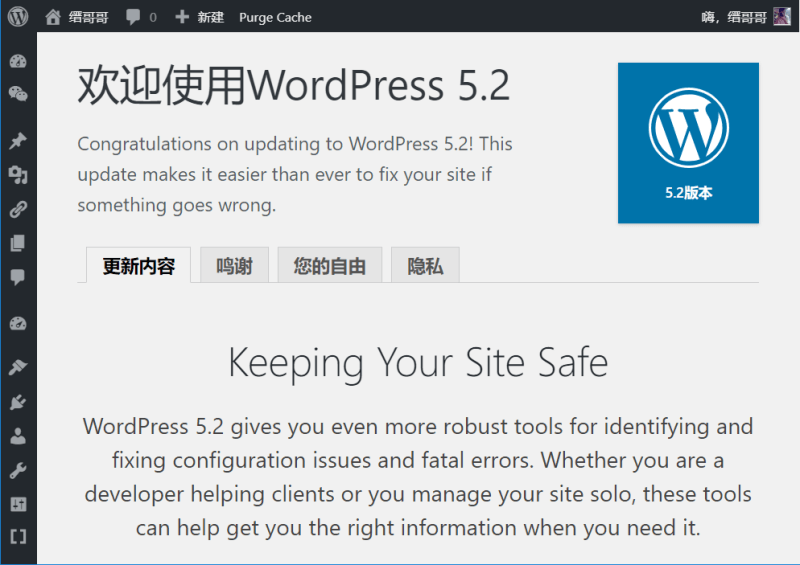This screenshot has width=800, height=565.
Task: Open the Comments bubble in sidebar
Action: pyautogui.click(x=17, y=278)
